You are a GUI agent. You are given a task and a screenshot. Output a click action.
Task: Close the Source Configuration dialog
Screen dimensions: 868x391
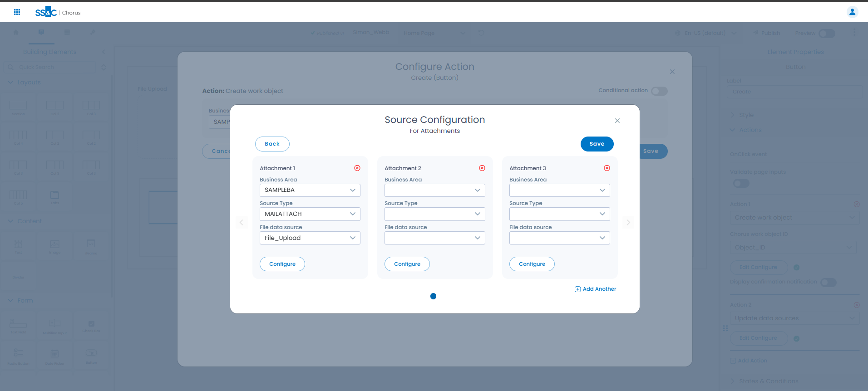(x=617, y=121)
